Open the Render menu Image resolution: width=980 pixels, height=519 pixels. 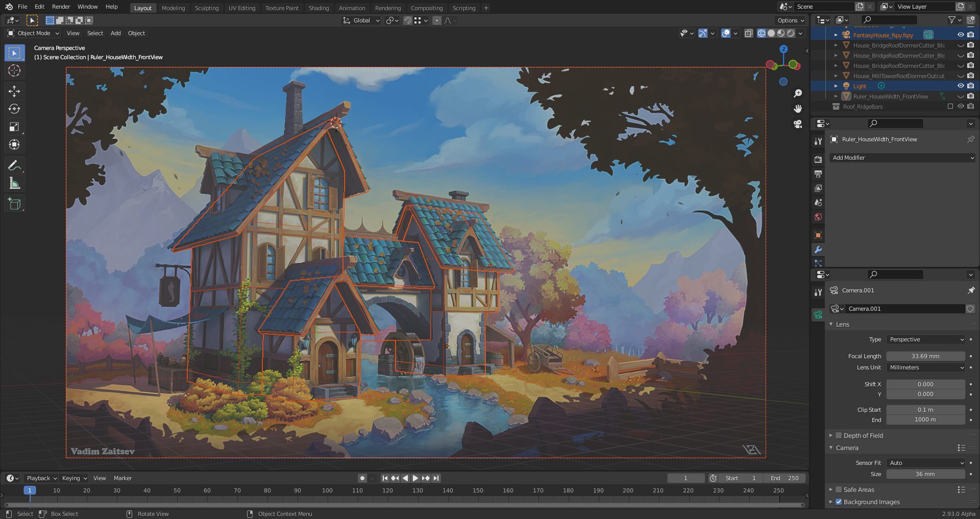click(x=61, y=7)
